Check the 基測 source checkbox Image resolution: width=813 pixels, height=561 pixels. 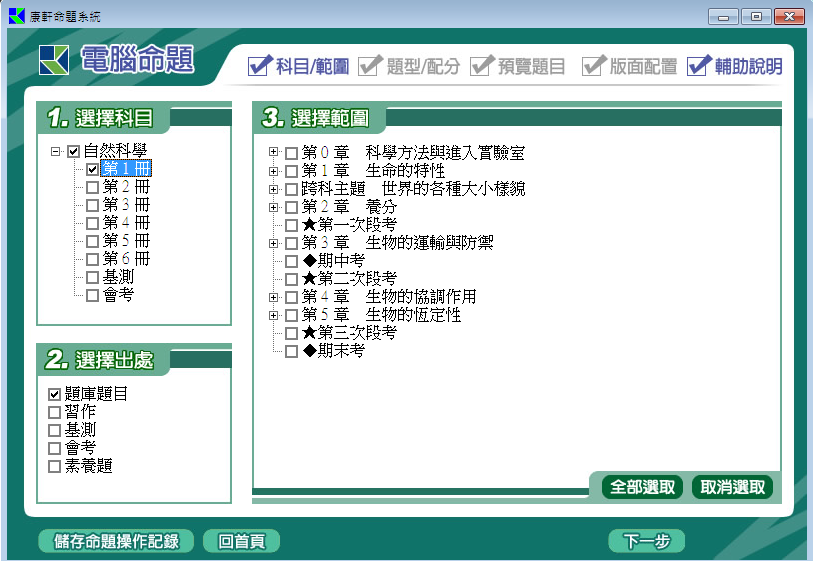(x=54, y=430)
